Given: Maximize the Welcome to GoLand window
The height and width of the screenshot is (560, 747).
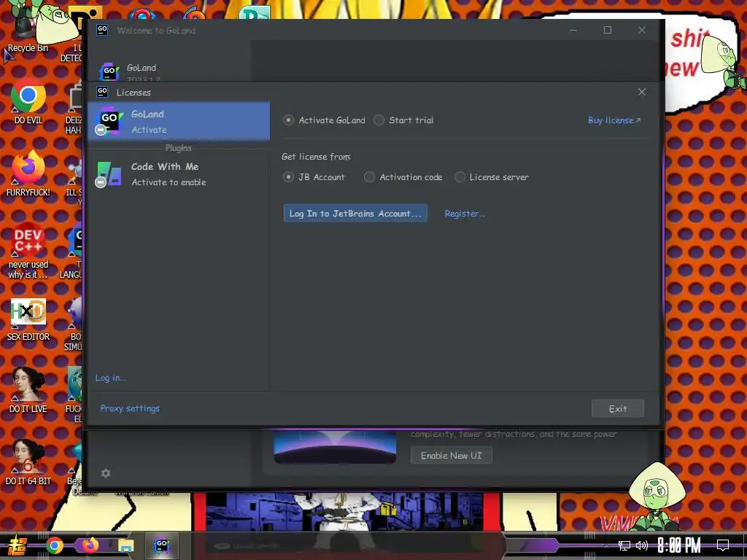Looking at the screenshot, I should pyautogui.click(x=608, y=30).
